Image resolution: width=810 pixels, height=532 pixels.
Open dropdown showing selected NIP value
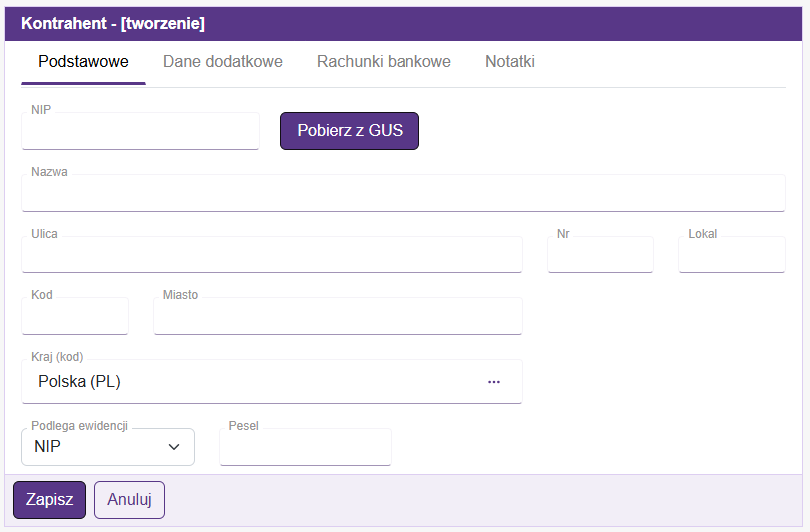click(95, 447)
